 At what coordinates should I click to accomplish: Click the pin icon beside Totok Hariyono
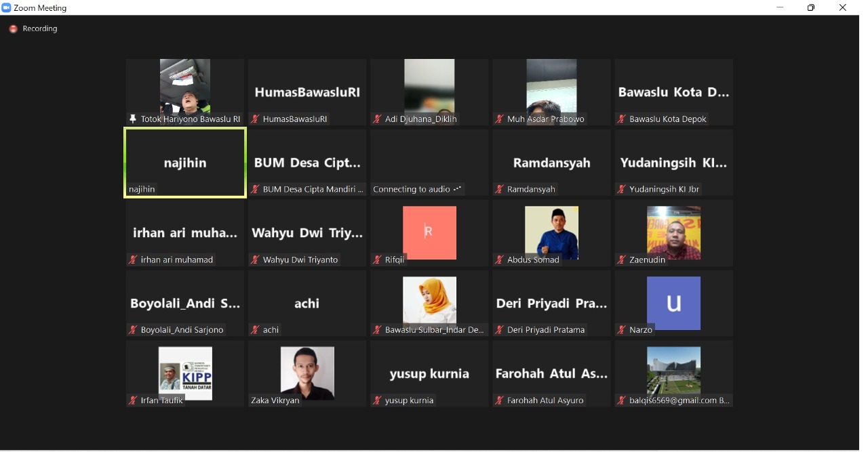click(133, 119)
